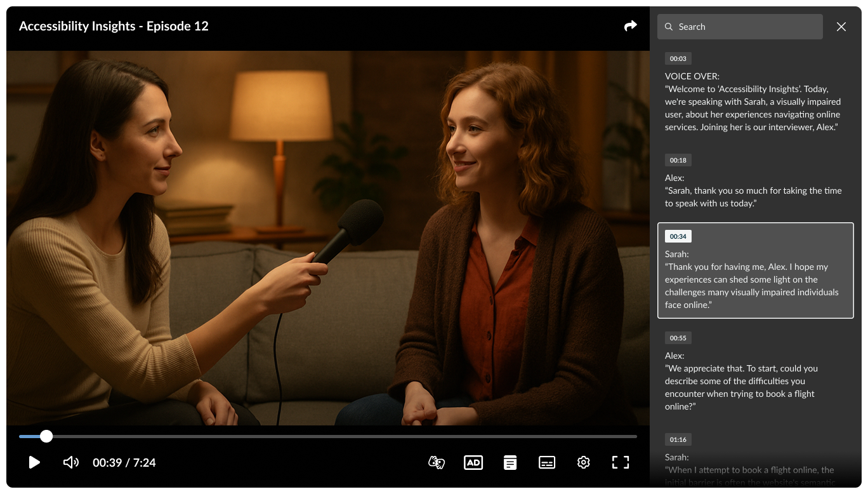Jump to the 00:03 timestamp
Image resolution: width=868 pixels, height=494 pixels.
pyautogui.click(x=678, y=58)
